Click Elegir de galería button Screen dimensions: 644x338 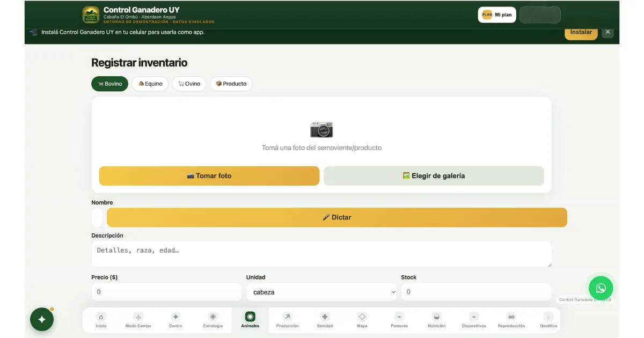[434, 176]
